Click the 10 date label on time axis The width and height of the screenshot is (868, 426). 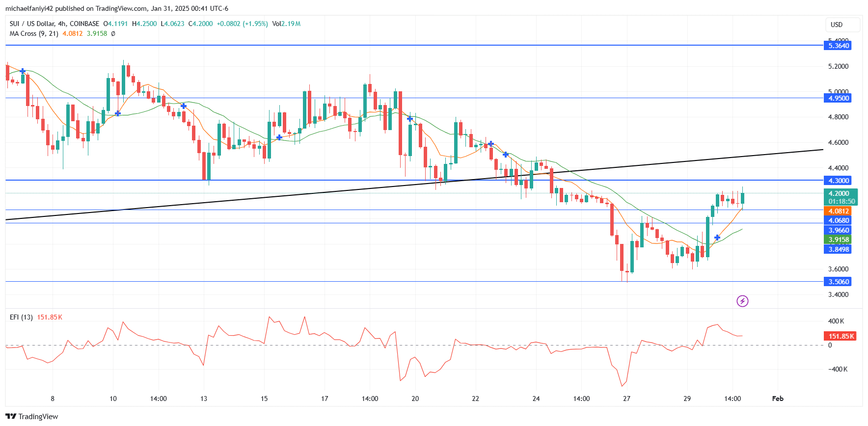(113, 399)
